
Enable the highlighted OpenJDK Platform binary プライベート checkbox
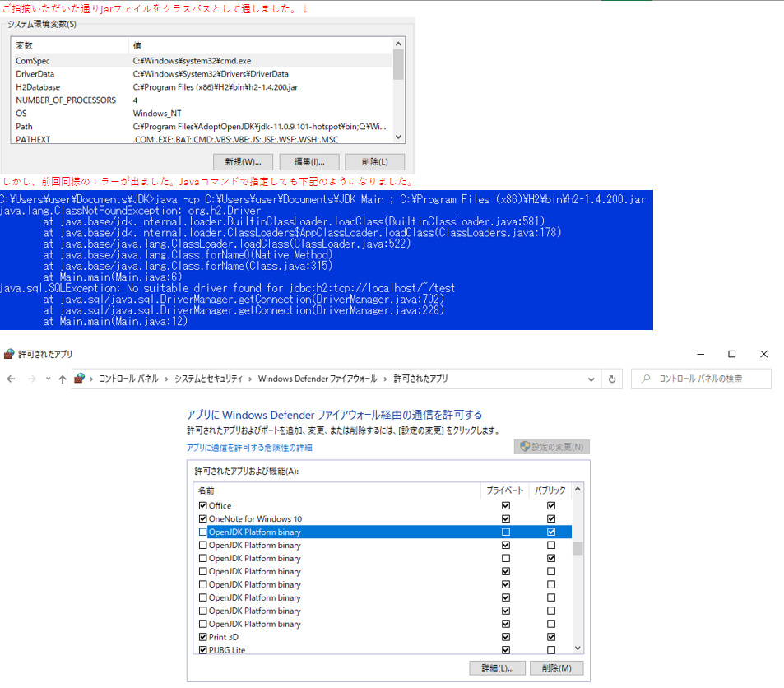click(505, 532)
